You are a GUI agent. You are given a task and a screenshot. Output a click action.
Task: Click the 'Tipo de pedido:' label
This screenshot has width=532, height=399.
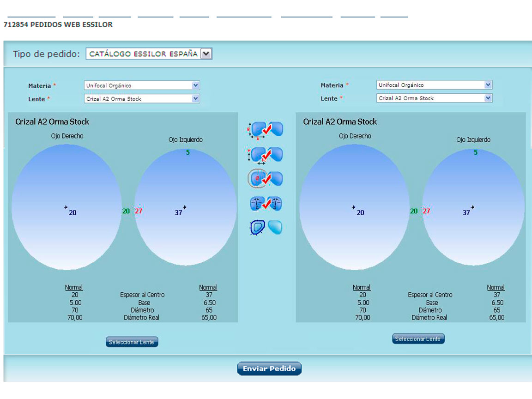46,54
